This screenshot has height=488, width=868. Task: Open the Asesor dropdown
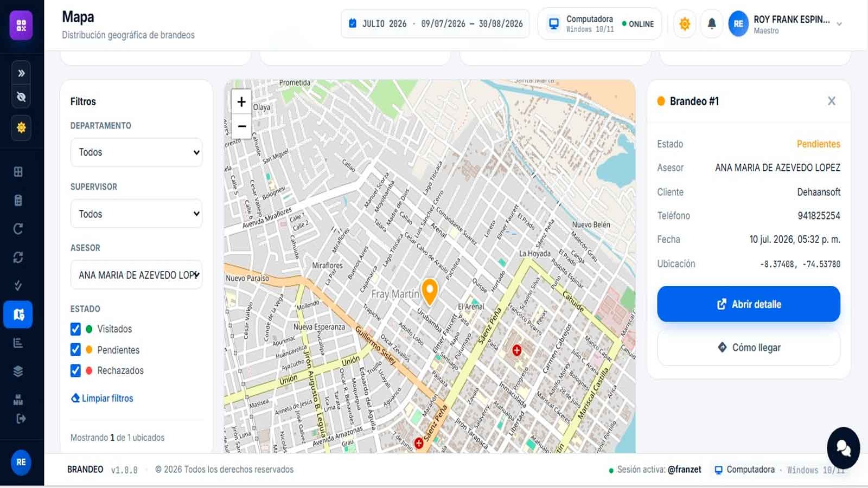[136, 275]
